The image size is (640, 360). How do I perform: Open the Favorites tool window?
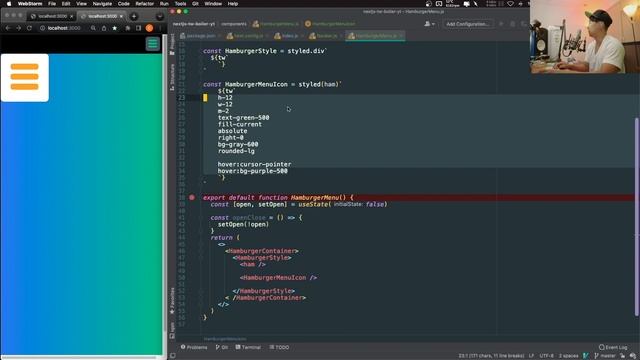tap(172, 300)
